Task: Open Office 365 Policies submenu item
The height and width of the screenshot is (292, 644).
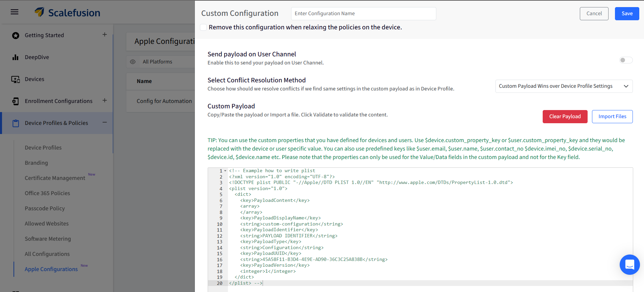Action: (47, 193)
